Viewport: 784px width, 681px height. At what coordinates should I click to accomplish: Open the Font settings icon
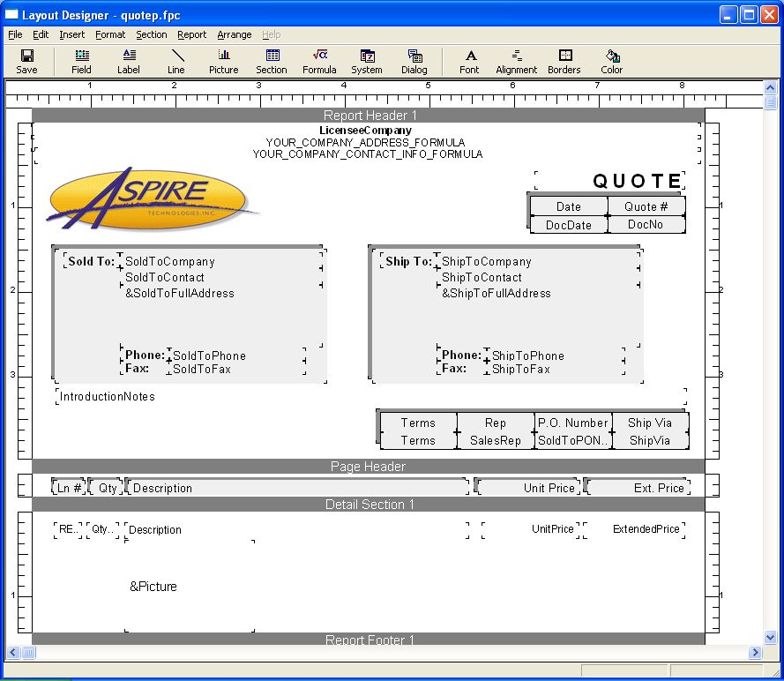pyautogui.click(x=470, y=61)
